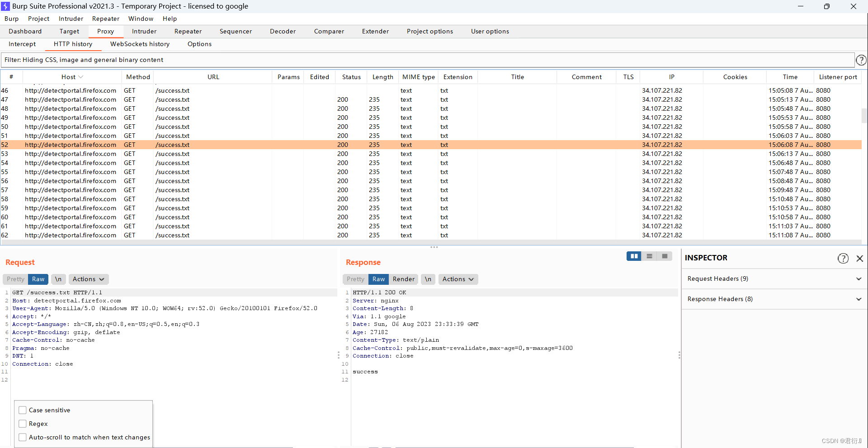Switch to Repeater tool tab

[x=188, y=31]
